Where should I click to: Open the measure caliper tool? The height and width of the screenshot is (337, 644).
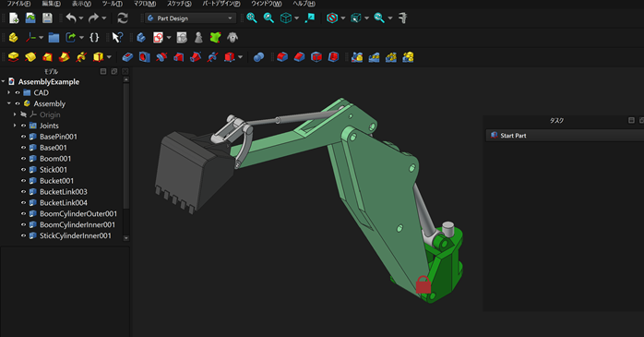click(x=403, y=18)
